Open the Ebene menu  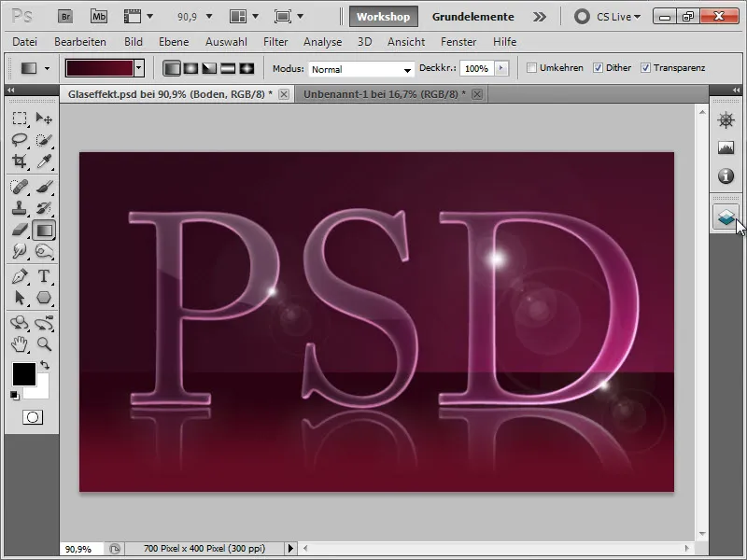(174, 42)
